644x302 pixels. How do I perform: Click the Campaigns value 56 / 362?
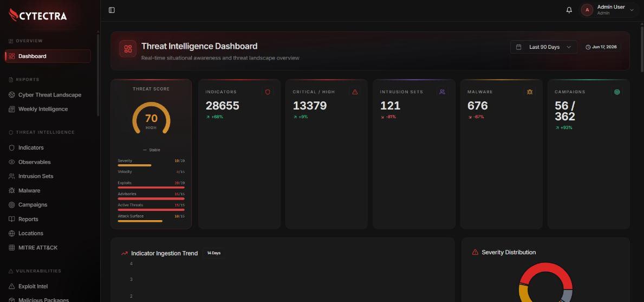pos(565,111)
